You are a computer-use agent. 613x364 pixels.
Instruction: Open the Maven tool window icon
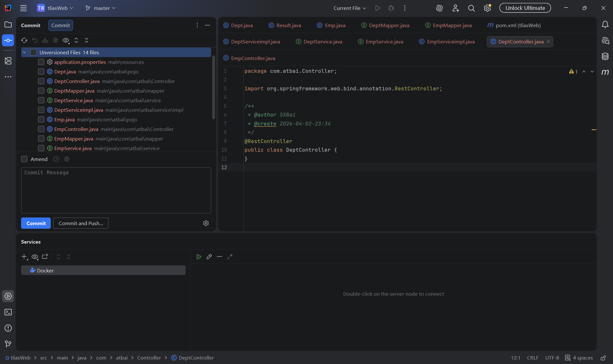605,72
